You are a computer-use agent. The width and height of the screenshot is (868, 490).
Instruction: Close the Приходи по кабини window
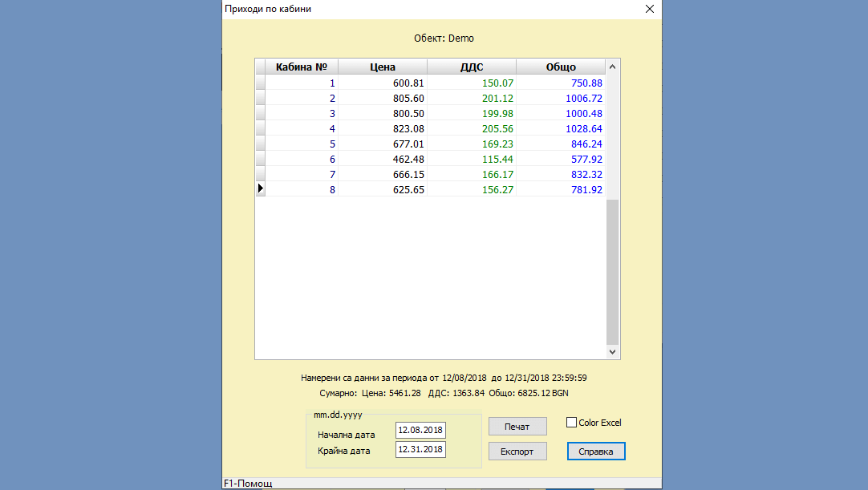(x=650, y=9)
